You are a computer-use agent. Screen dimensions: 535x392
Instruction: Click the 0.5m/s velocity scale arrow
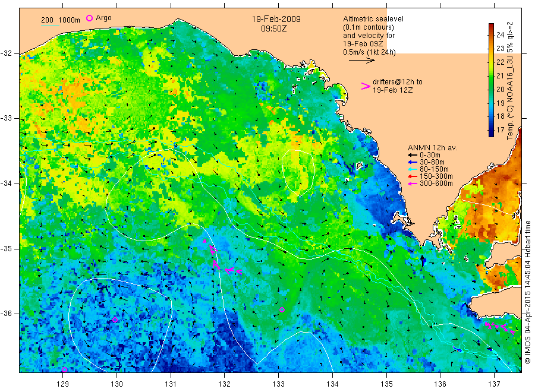coord(361,61)
